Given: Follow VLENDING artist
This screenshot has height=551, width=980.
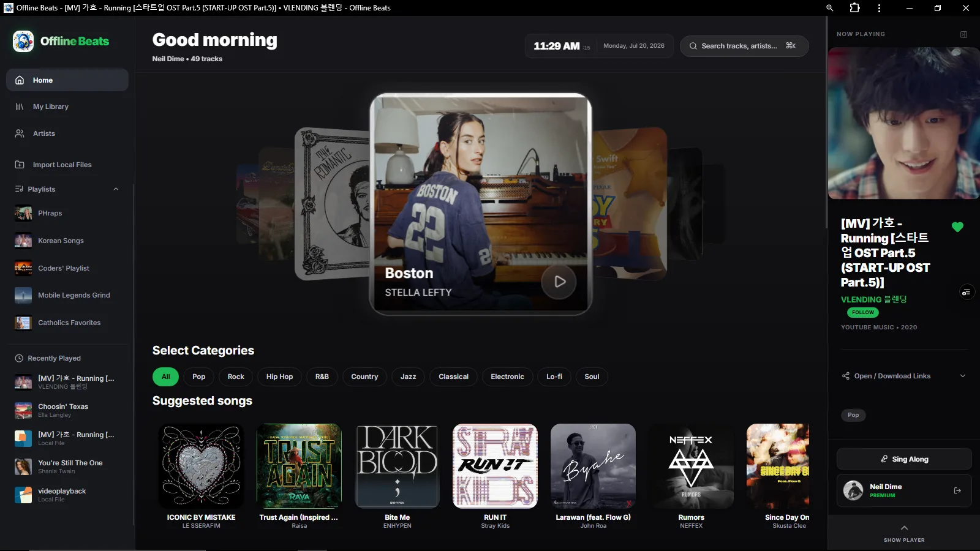Looking at the screenshot, I should click(863, 312).
